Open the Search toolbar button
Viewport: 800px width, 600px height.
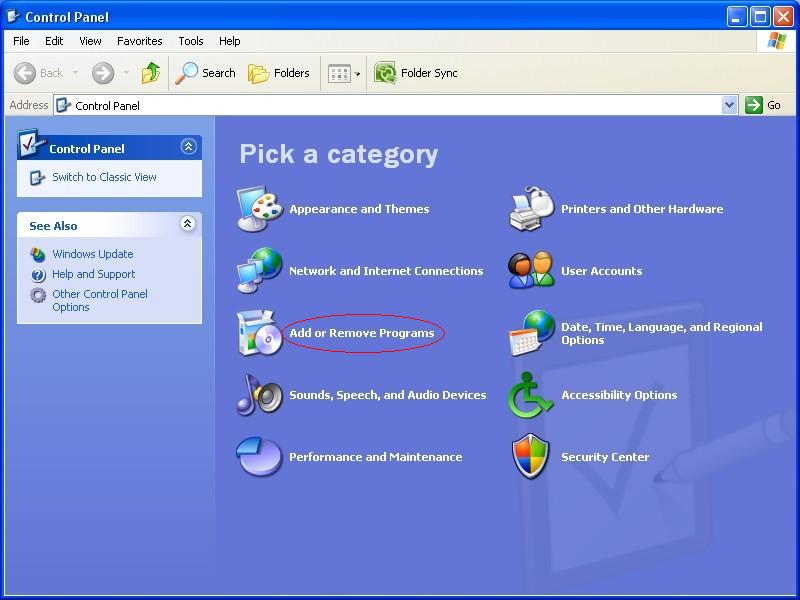point(205,73)
